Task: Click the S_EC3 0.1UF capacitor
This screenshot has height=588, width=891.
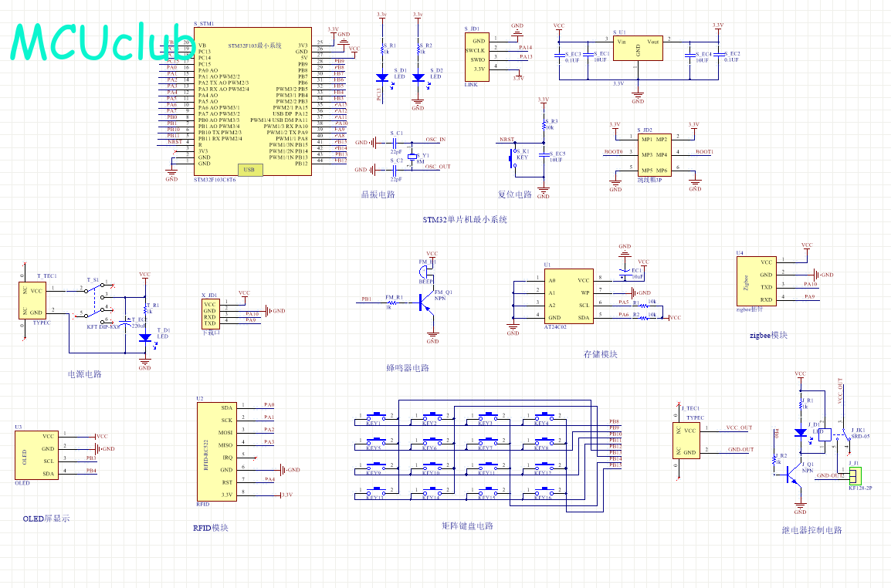Action: [x=559, y=56]
